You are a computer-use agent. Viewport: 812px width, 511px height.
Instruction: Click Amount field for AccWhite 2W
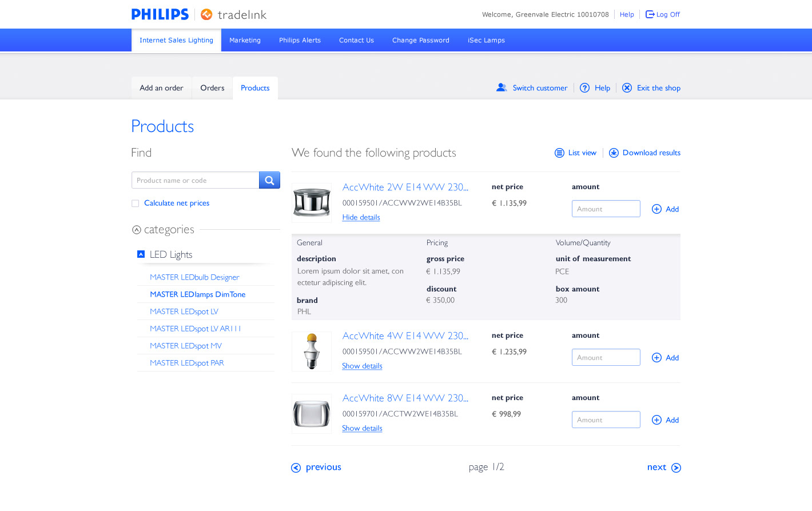point(606,209)
